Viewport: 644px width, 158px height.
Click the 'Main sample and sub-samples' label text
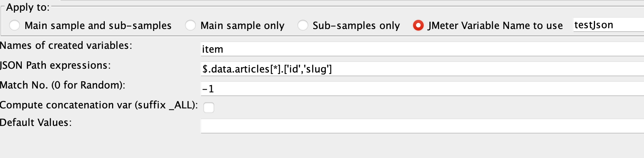[98, 26]
